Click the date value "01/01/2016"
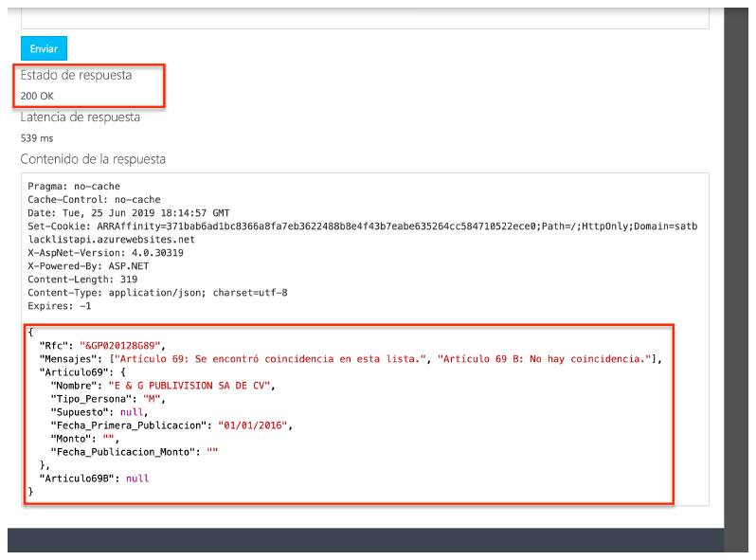 coord(253,425)
